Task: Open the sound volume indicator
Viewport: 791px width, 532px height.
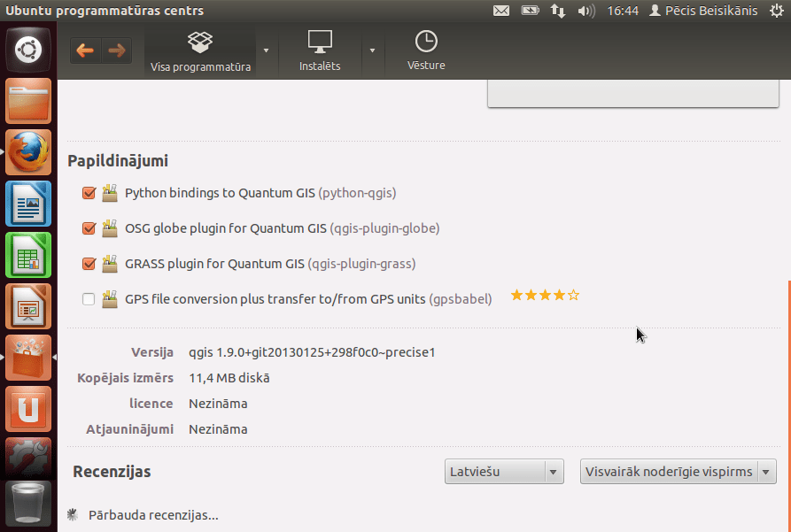Action: [586, 11]
